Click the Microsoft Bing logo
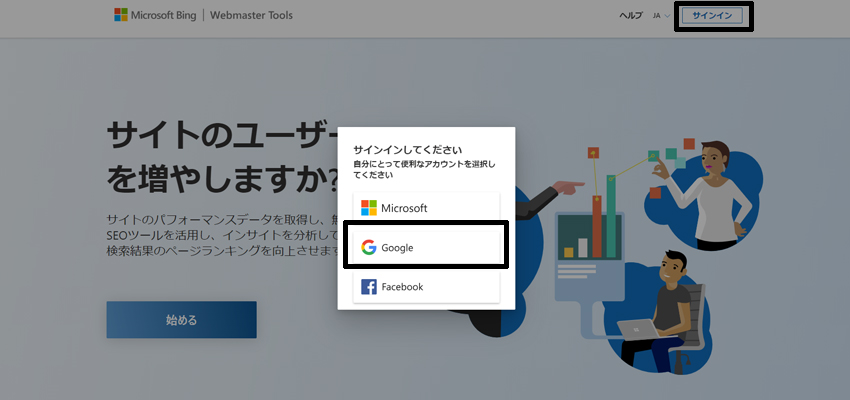 155,15
